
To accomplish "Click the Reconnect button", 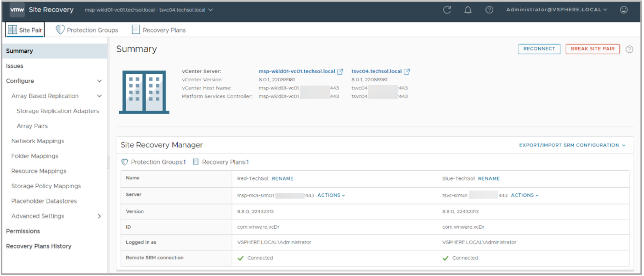I will point(539,49).
